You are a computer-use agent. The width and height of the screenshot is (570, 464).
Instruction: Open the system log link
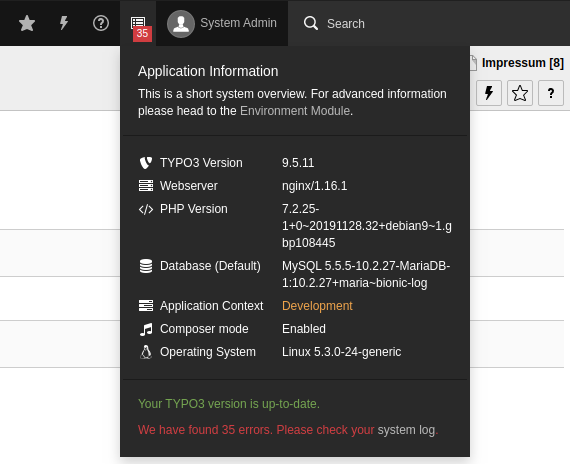pos(406,430)
